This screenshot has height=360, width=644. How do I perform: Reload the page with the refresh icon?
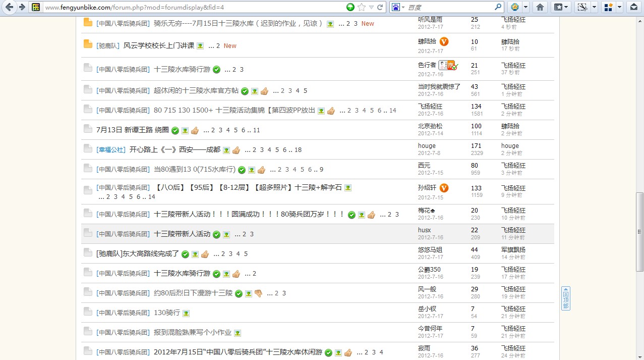(380, 7)
